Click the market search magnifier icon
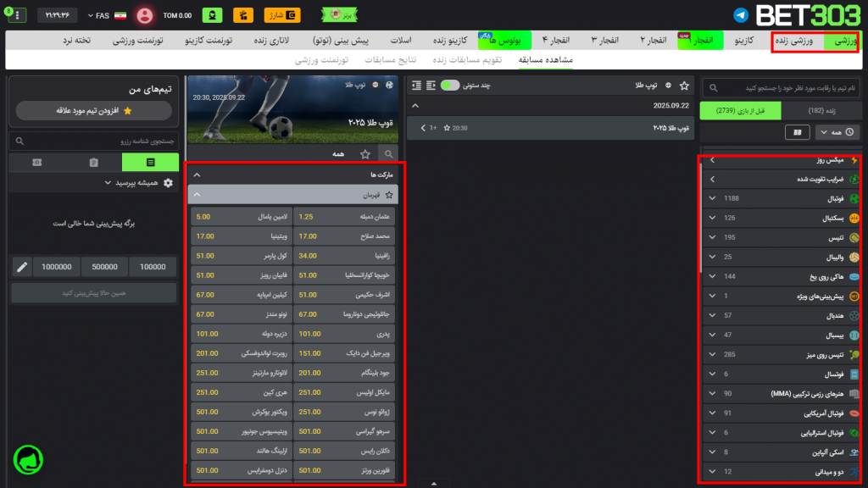 coord(389,154)
